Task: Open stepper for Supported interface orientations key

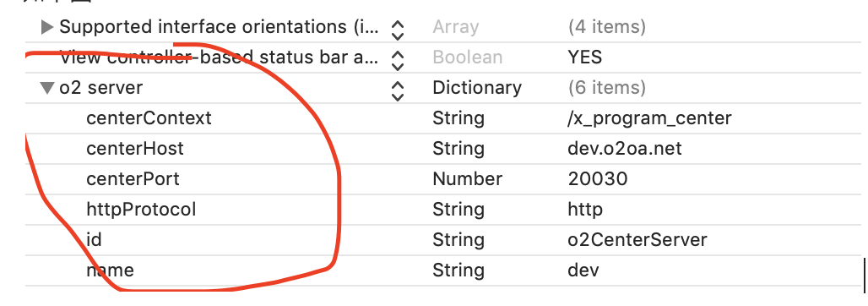Action: point(397,30)
